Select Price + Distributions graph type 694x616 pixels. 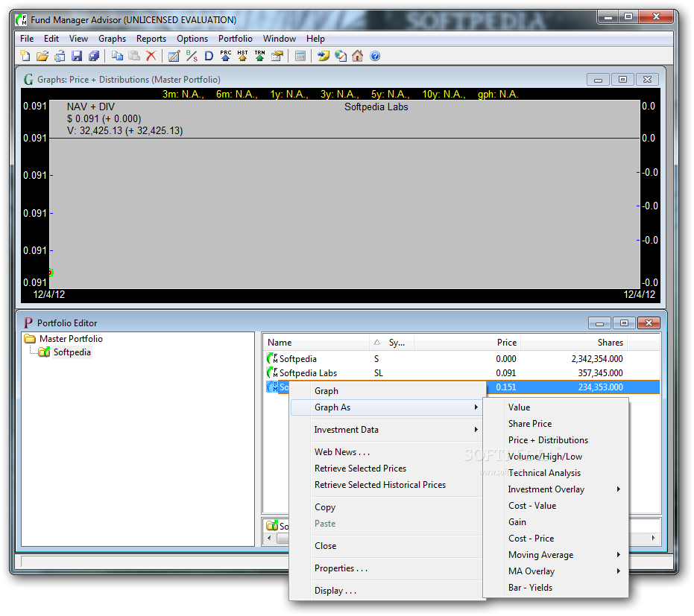click(555, 440)
